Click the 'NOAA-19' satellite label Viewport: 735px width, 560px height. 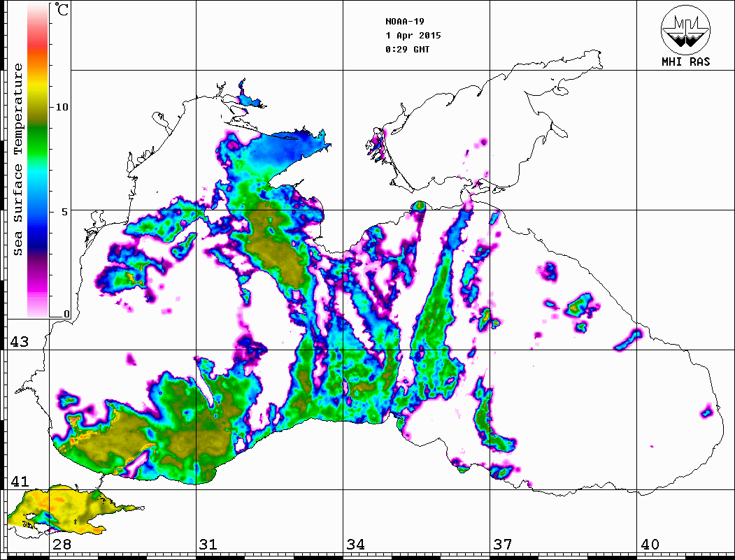point(405,22)
